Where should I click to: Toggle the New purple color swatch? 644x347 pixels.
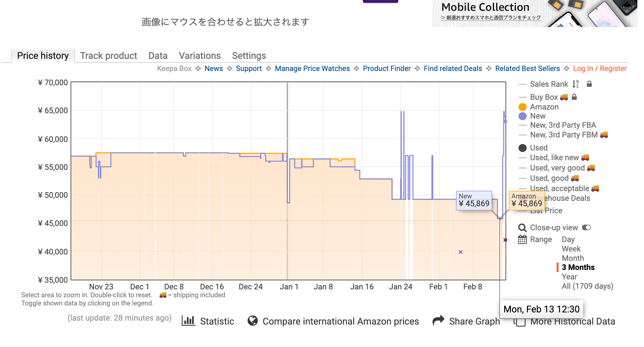click(x=522, y=116)
